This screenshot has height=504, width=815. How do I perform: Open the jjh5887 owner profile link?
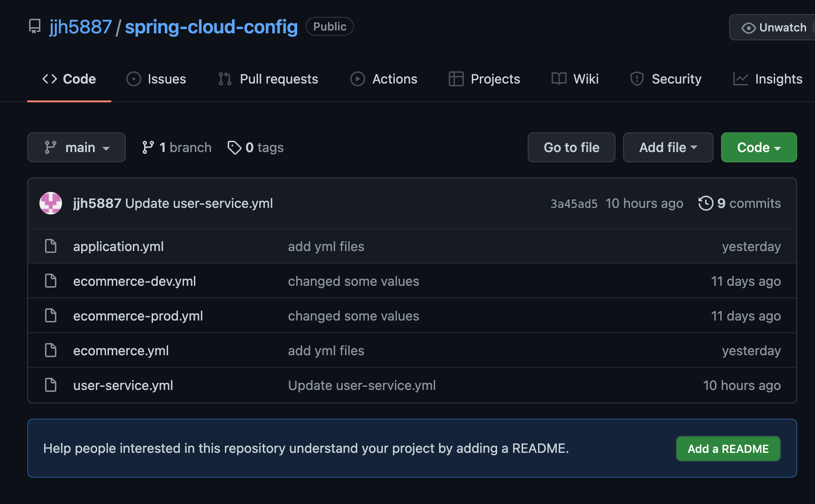80,27
